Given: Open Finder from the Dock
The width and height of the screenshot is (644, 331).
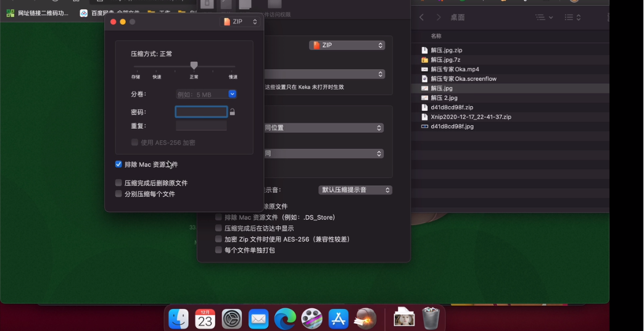Looking at the screenshot, I should click(x=178, y=319).
